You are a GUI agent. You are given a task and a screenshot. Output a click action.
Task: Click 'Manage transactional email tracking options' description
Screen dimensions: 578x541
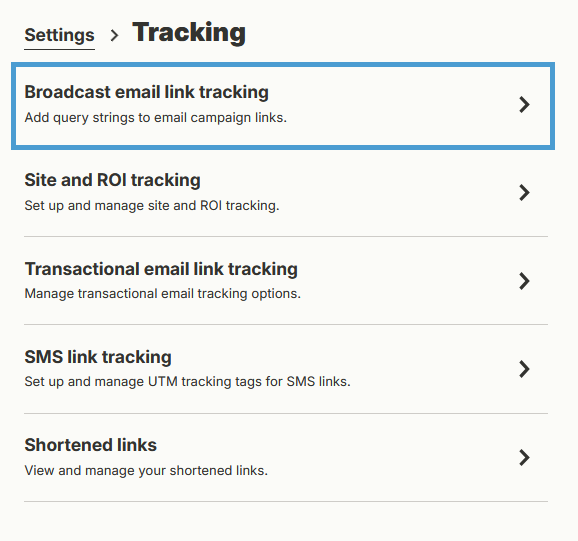(x=163, y=294)
